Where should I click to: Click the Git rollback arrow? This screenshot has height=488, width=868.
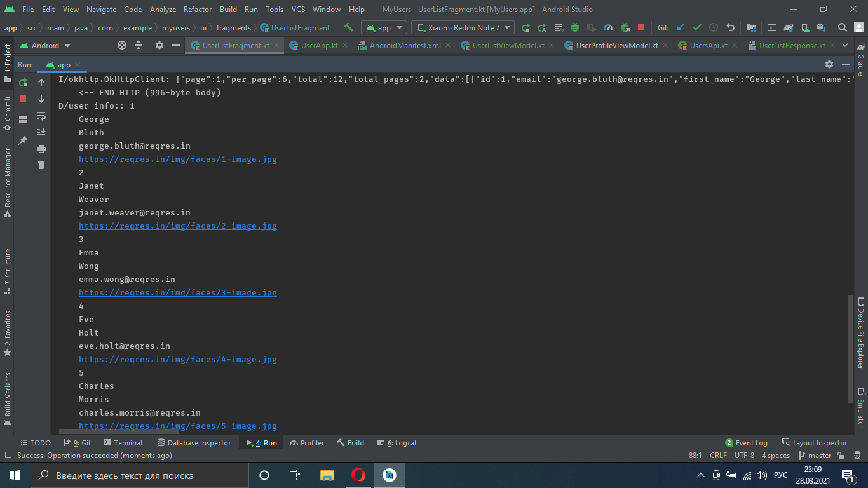pos(730,27)
